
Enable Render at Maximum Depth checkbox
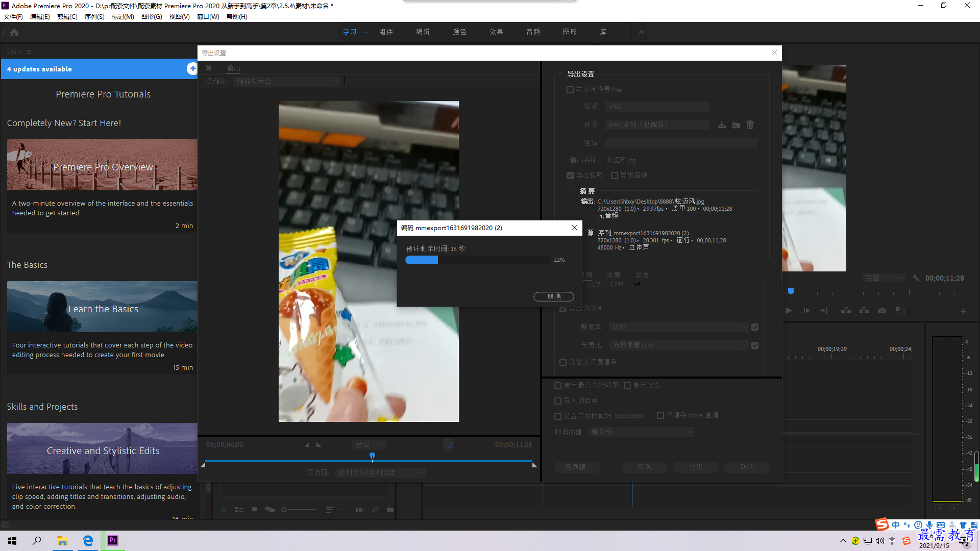pos(563,362)
